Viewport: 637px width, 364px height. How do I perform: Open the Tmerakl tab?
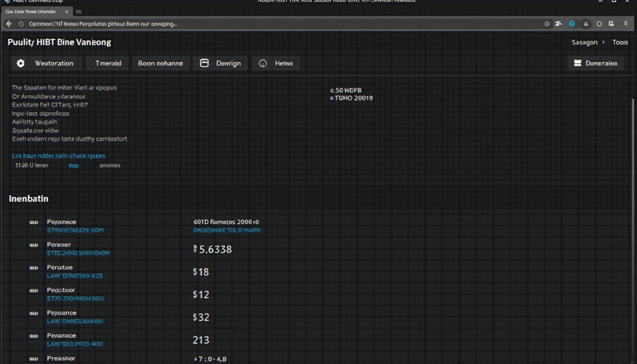tap(108, 63)
